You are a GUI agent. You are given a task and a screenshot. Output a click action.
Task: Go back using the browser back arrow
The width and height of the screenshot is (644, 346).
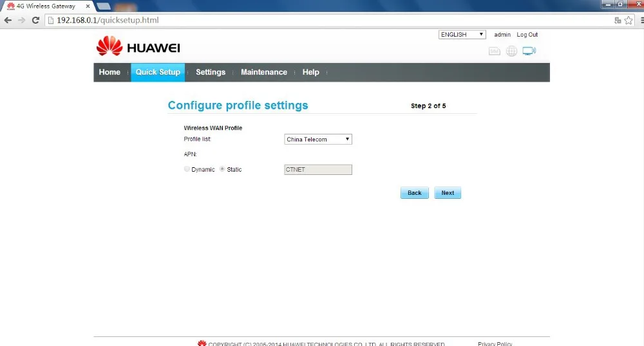click(8, 20)
